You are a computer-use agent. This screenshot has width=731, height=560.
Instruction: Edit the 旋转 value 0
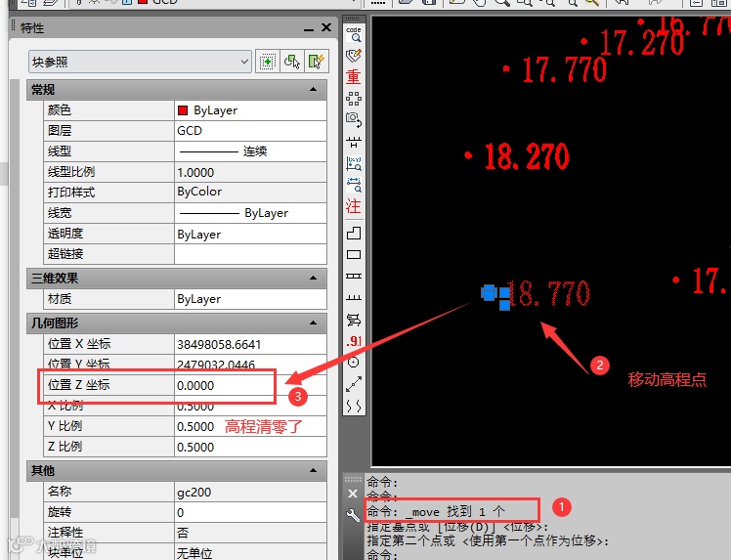250,512
